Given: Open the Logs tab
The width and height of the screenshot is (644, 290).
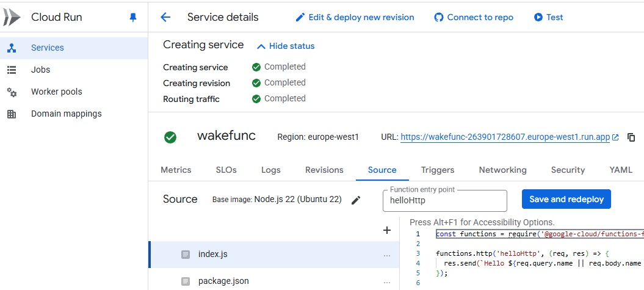Looking at the screenshot, I should 271,170.
